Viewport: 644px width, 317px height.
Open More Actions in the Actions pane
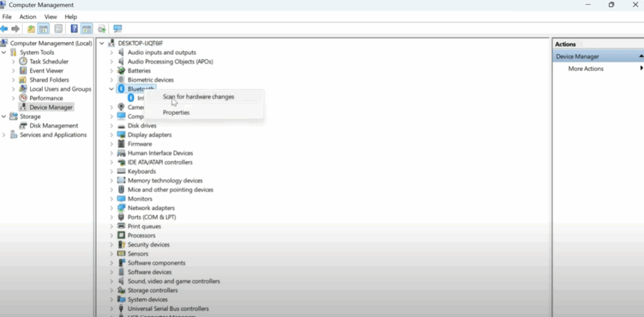(x=586, y=69)
